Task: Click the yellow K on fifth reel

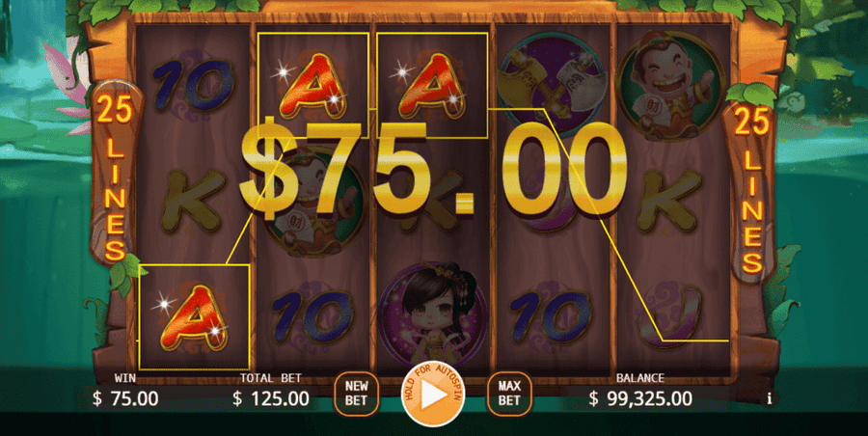Action: (671, 200)
